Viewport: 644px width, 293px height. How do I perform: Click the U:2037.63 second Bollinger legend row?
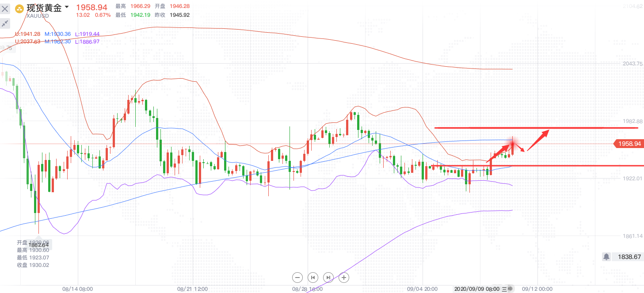pyautogui.click(x=28, y=42)
